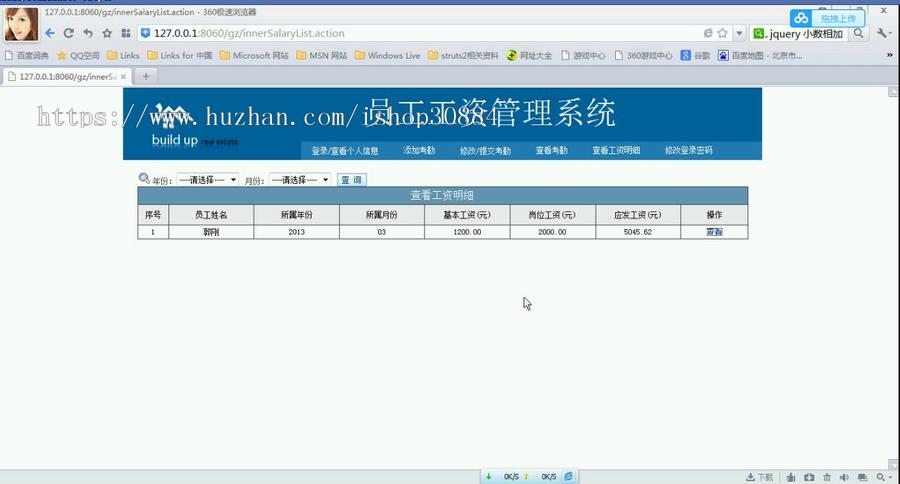Open the 下载 downloads icon in status bar
This screenshot has width=900, height=484.
pyautogui.click(x=760, y=477)
